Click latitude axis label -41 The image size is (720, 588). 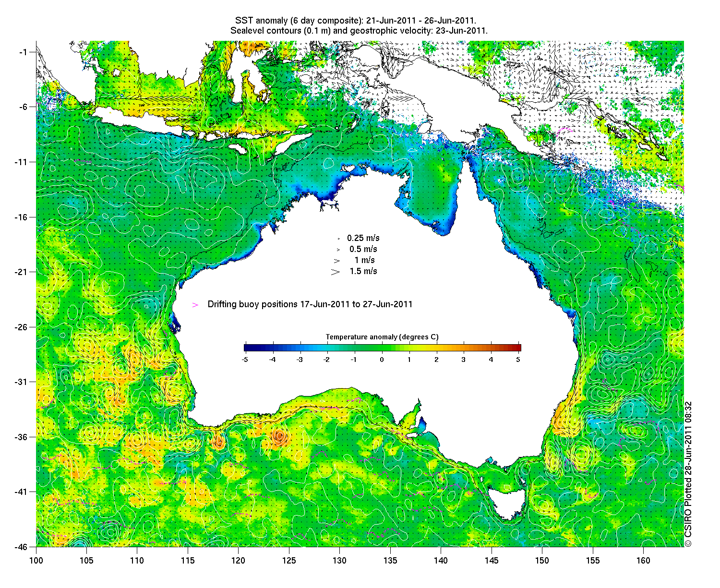click(x=22, y=492)
